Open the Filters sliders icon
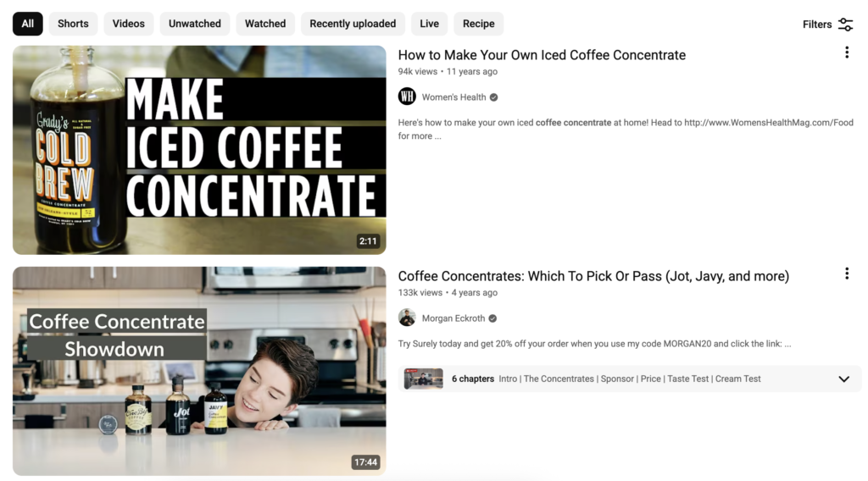 tap(845, 25)
